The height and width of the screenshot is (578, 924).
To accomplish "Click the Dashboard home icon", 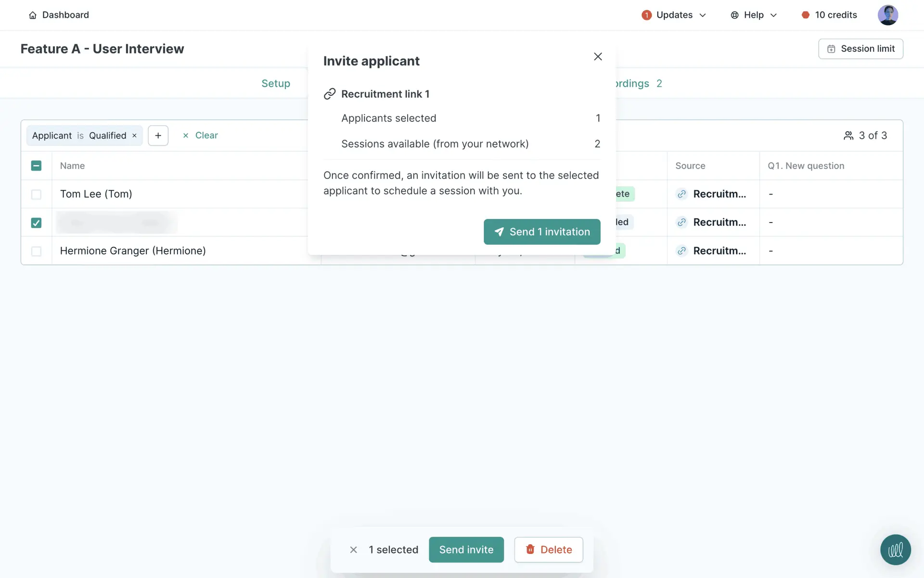I will pos(33,15).
